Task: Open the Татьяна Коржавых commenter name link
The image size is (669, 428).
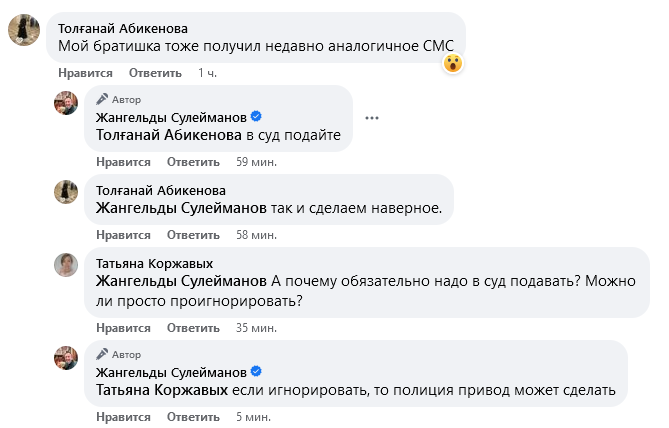Action: coord(154,263)
